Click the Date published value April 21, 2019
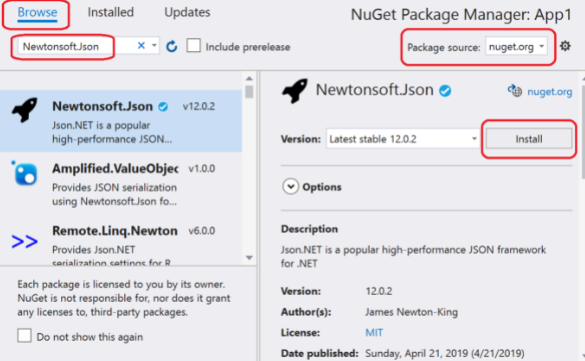This screenshot has width=585, height=361. [x=445, y=353]
